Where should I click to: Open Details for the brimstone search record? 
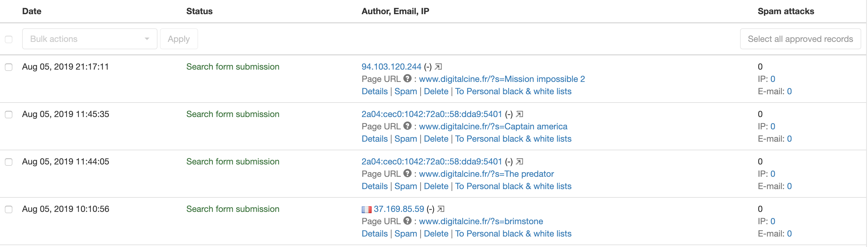374,233
